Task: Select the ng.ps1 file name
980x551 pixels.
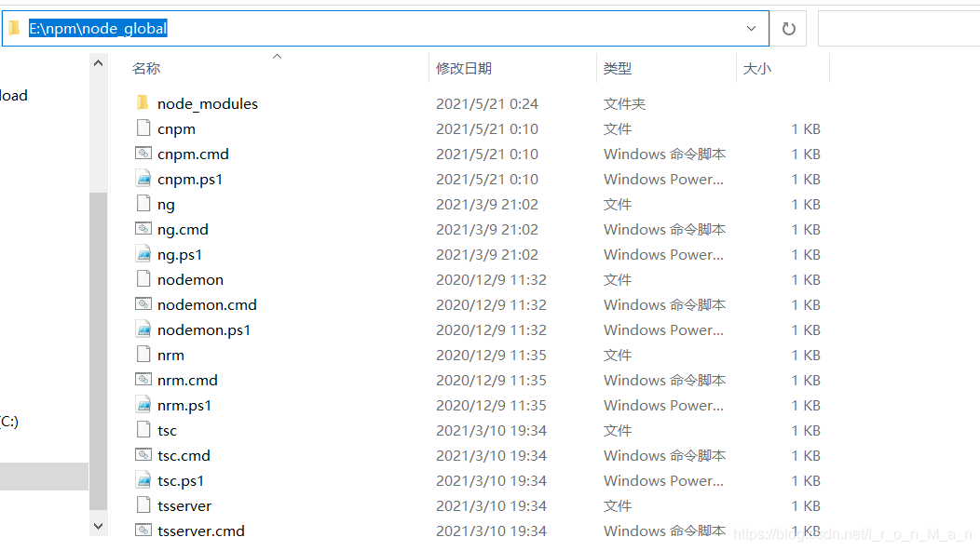Action: (x=180, y=255)
